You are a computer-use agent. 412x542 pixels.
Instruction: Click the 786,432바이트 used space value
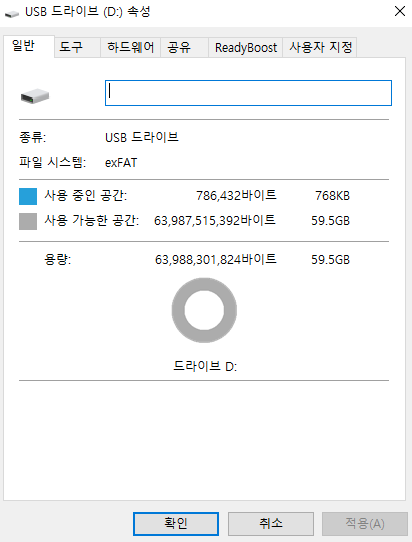(x=236, y=195)
